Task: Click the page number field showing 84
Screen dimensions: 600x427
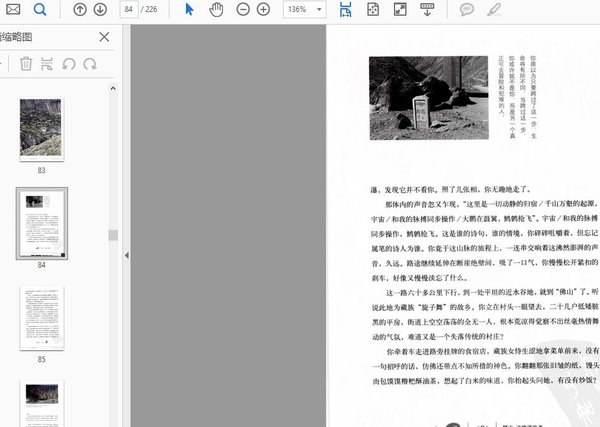Action: (x=129, y=10)
